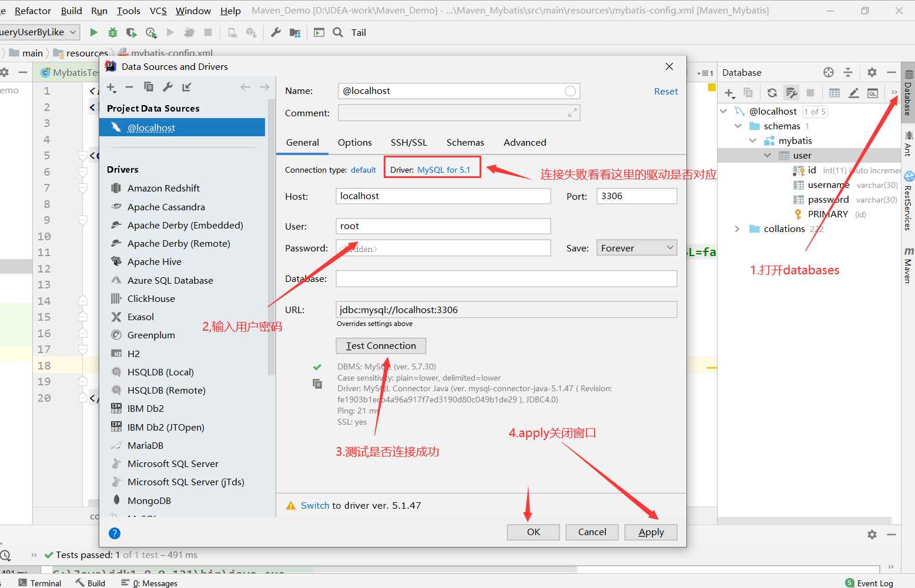Open driver wrench icon in dialog toolbar
This screenshot has width=915, height=588.
click(167, 87)
